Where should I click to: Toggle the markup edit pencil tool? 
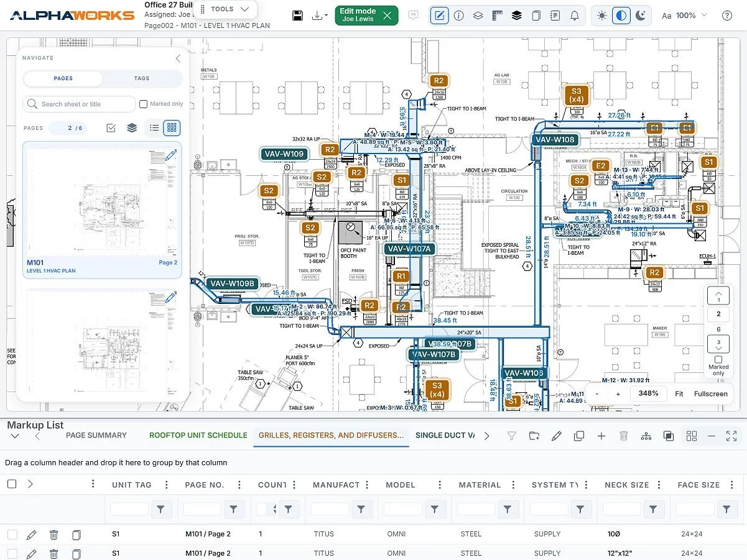tap(440, 16)
